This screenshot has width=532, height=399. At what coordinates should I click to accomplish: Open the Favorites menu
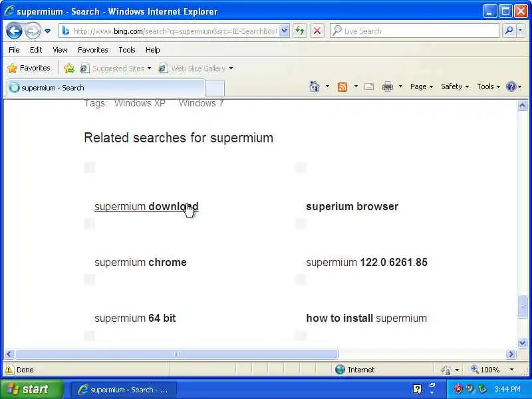pos(92,50)
